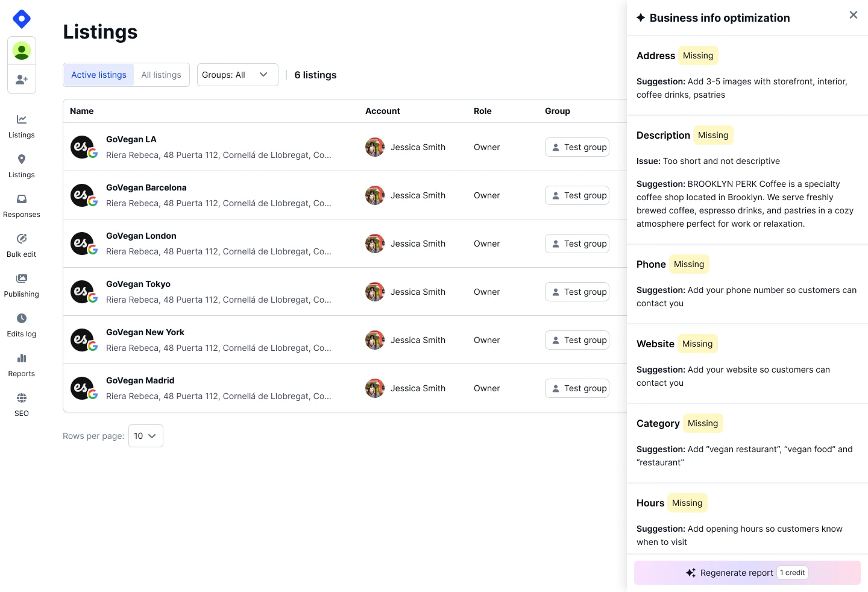Open the Groups filter dropdown

(x=237, y=75)
